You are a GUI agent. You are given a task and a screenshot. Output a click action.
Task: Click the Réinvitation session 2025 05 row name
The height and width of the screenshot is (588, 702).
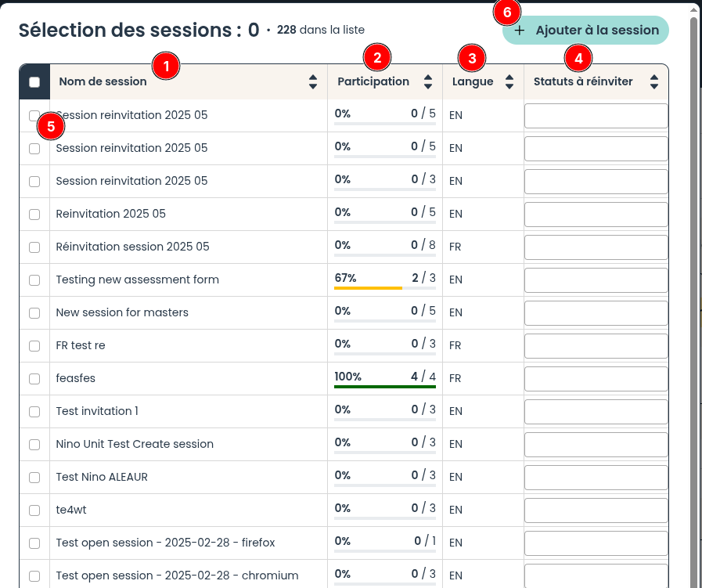point(133,247)
